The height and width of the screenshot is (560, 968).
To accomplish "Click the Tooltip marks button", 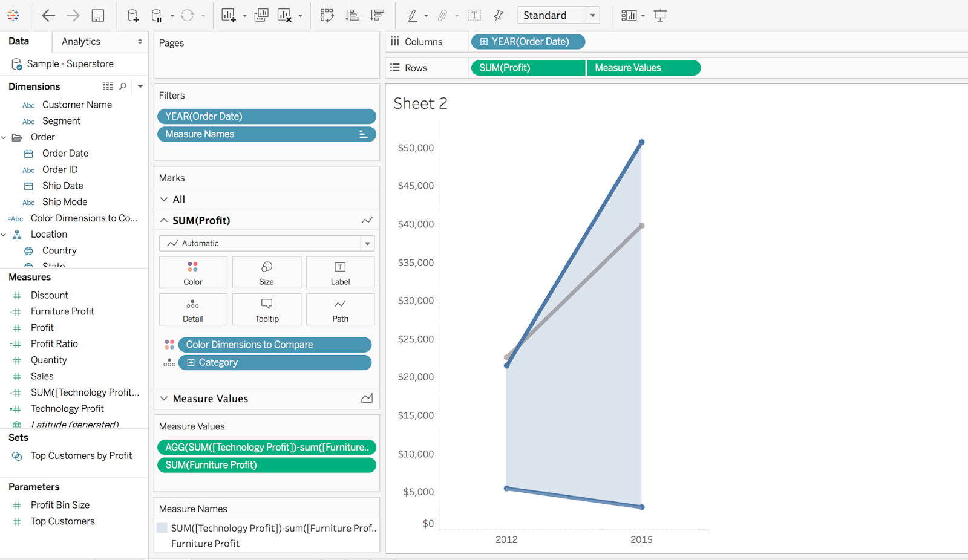I will [x=267, y=310].
